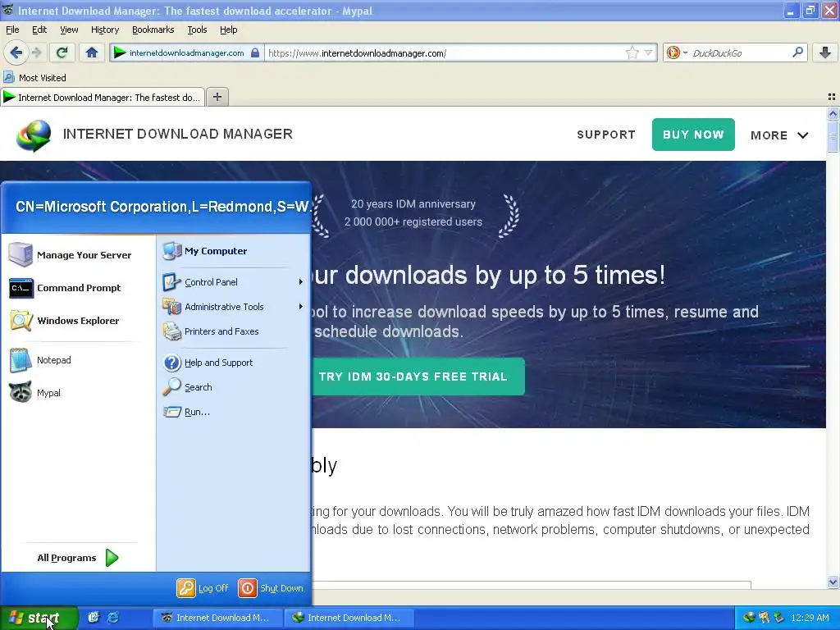Select the Internet Download Manager browser tab

tap(103, 97)
